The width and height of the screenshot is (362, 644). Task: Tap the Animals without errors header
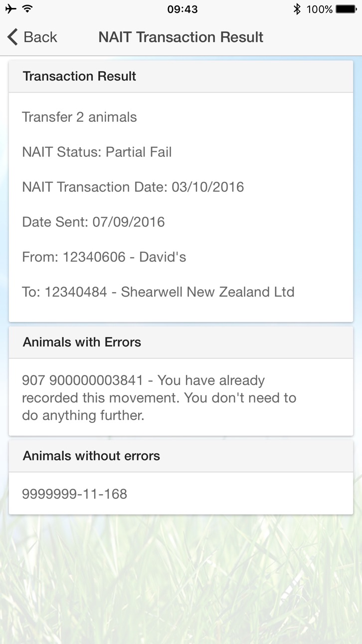(181, 456)
